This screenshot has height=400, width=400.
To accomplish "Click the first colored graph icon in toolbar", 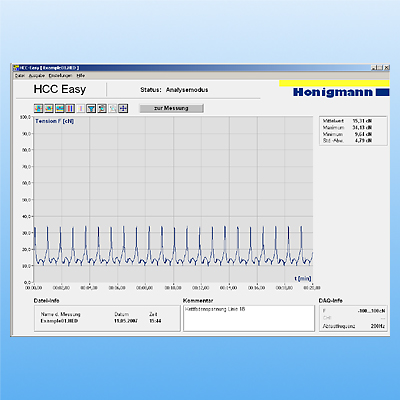I will [x=39, y=108].
